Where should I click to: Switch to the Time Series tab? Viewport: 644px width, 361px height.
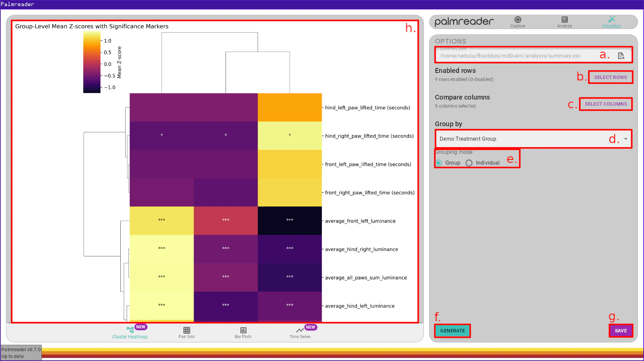point(300,333)
